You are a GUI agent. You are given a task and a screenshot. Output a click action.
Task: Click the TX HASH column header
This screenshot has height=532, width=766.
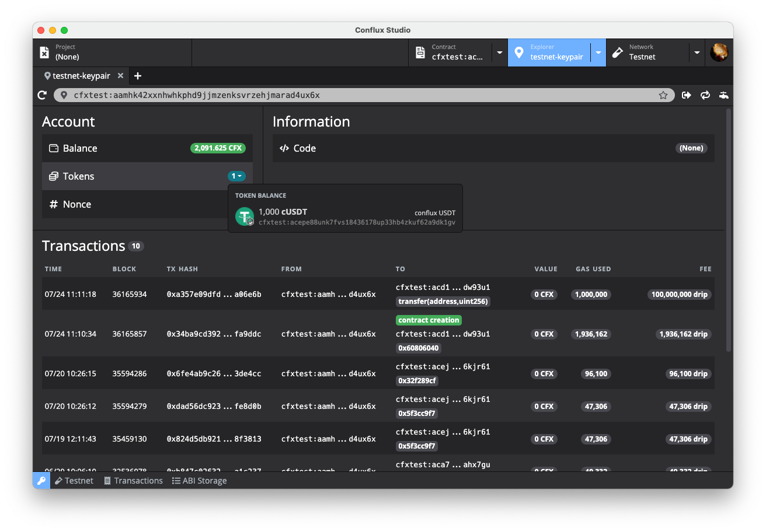[182, 269]
